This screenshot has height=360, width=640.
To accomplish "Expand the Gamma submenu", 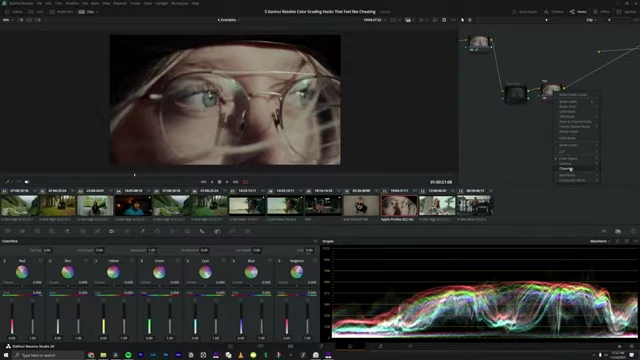I will pos(576,163).
